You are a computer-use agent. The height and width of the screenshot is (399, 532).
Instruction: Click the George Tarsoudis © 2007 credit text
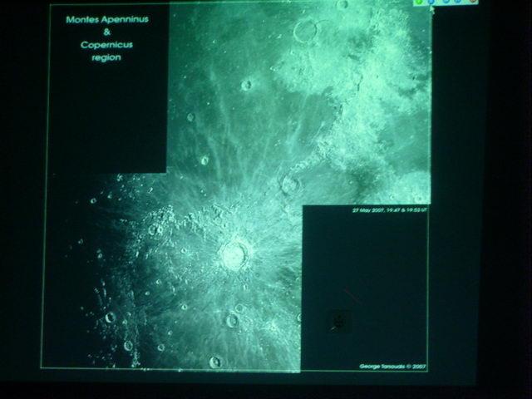(x=392, y=367)
